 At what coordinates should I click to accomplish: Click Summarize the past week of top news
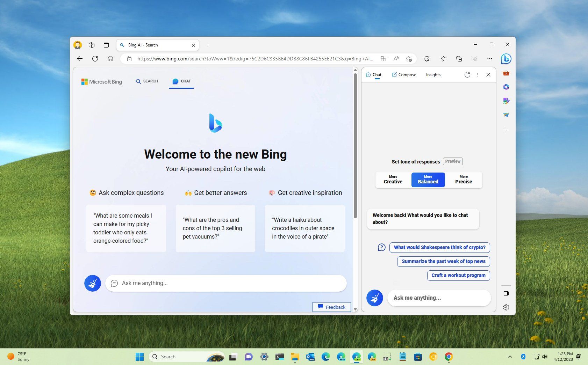tap(443, 261)
